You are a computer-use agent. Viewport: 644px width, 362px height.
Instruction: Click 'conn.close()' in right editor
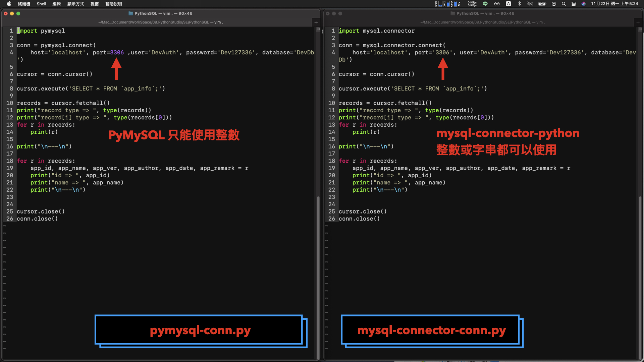(359, 219)
